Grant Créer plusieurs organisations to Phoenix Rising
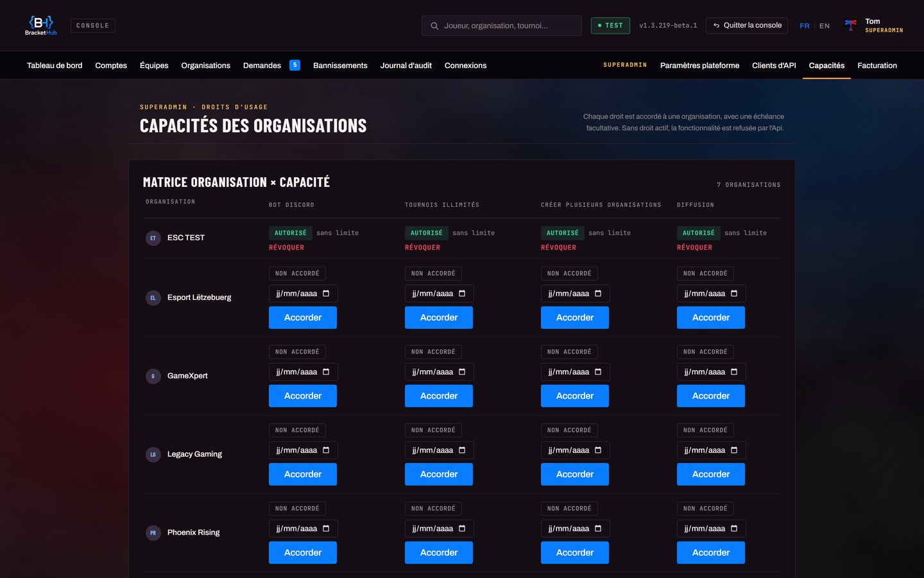 pyautogui.click(x=575, y=553)
